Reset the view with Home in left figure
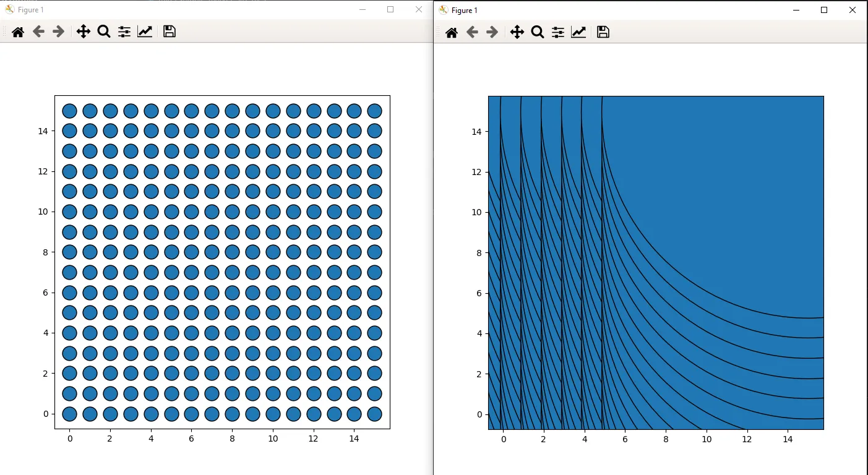The image size is (868, 475). (x=18, y=32)
